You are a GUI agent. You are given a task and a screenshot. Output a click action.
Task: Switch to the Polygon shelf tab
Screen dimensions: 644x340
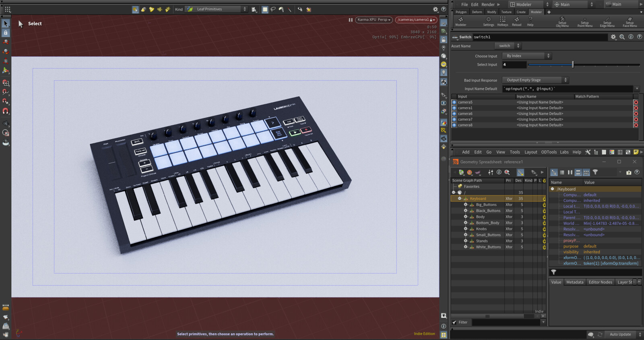coord(461,12)
